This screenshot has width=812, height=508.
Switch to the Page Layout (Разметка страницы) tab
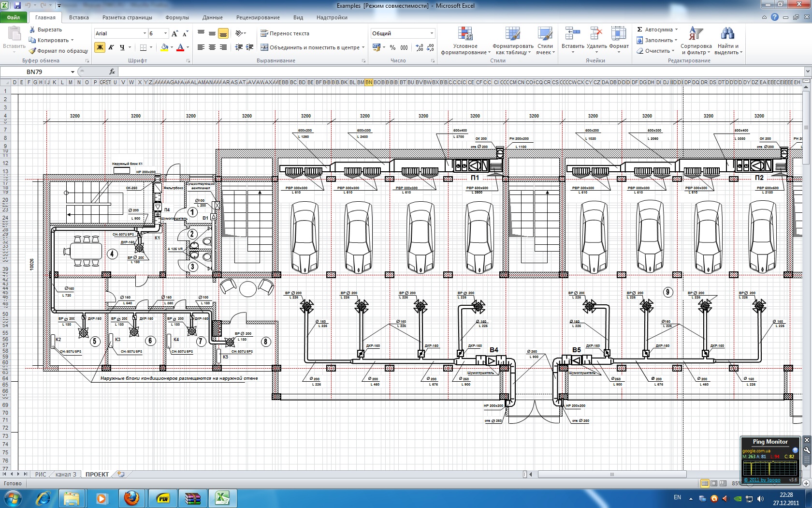(127, 17)
